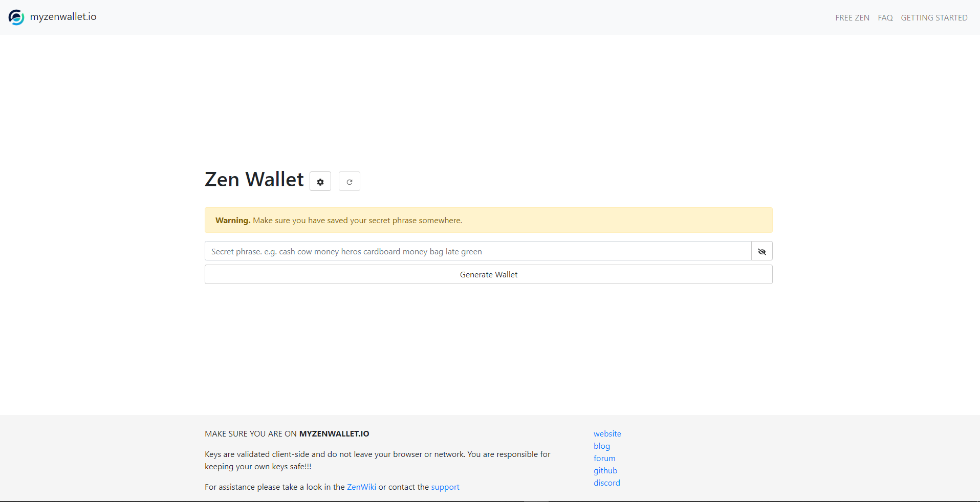Image resolution: width=980 pixels, height=502 pixels.
Task: Open the settings gear next to Zen Wallet
Action: (320, 181)
